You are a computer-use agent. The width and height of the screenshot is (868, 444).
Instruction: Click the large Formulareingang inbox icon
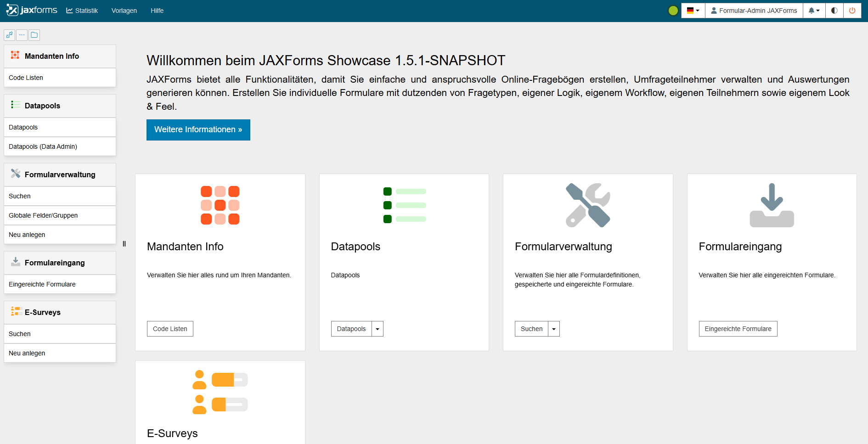point(772,205)
